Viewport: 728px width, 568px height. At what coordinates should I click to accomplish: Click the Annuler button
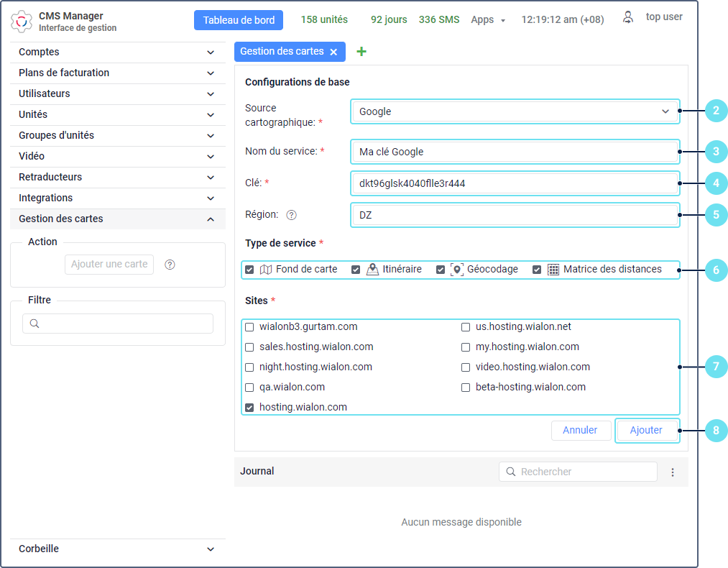click(x=581, y=431)
